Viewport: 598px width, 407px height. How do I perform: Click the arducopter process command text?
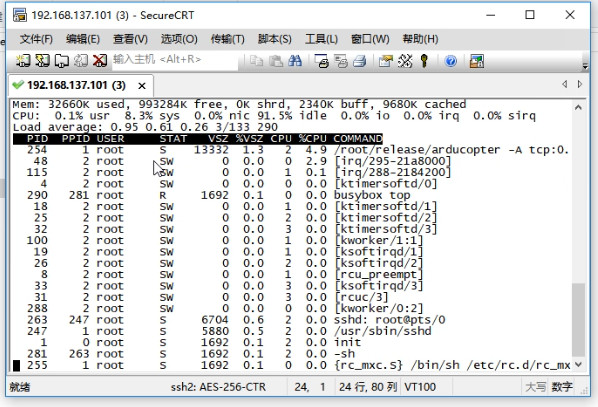[x=451, y=150]
